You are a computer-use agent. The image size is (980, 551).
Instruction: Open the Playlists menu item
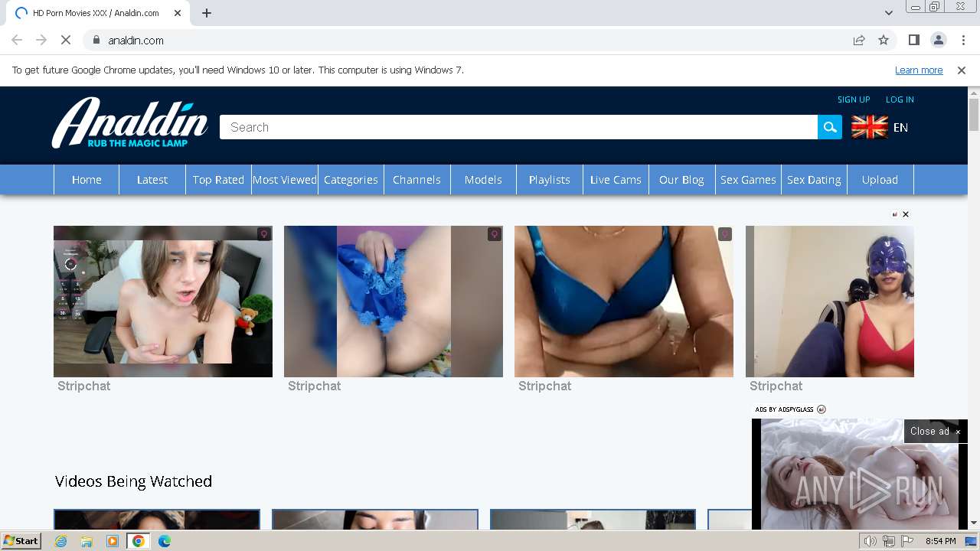[550, 180]
